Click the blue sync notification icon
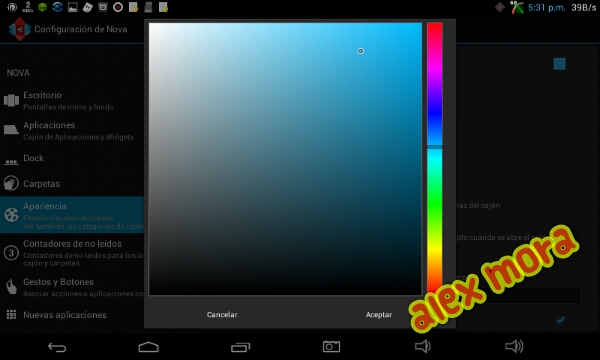This screenshot has height=360, width=600. click(57, 7)
